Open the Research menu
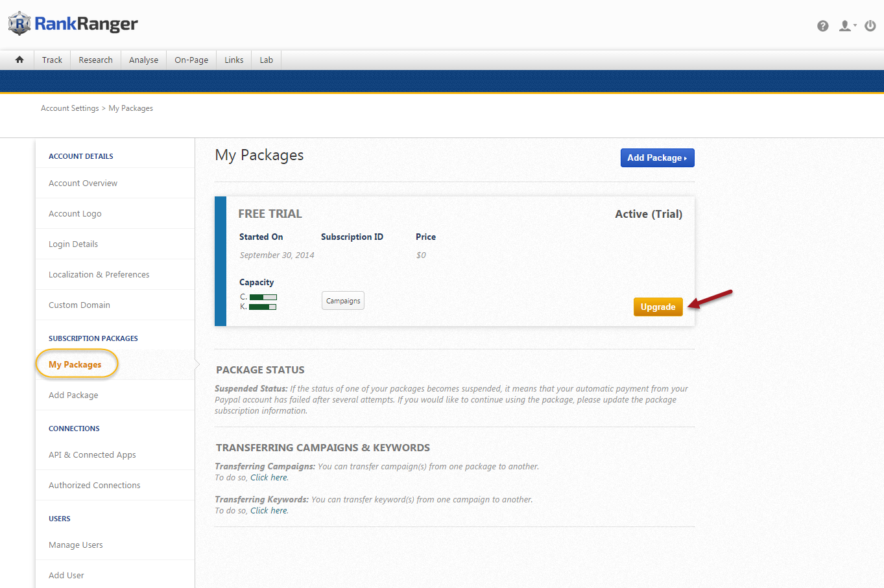 [x=95, y=60]
